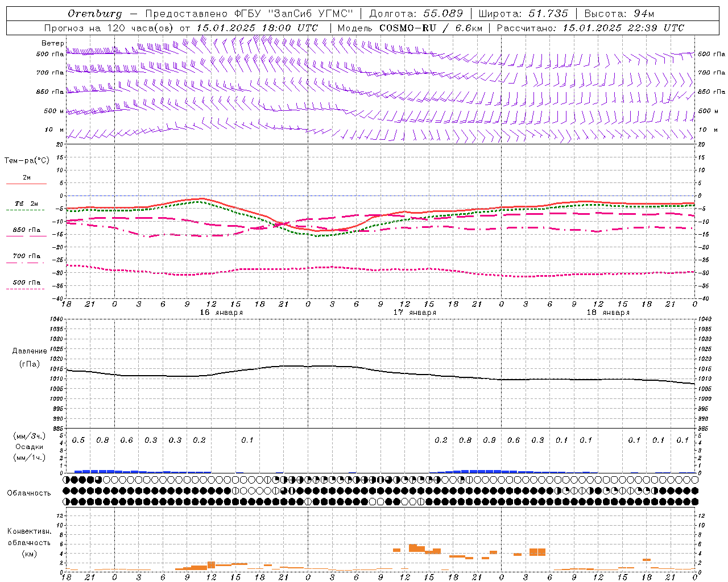
Task: Click the 'Модель COSMO-RU / 6.6км' text
Action: click(x=410, y=28)
